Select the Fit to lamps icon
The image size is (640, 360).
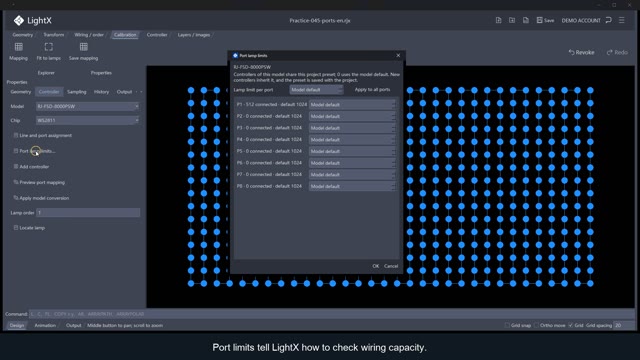click(x=49, y=47)
